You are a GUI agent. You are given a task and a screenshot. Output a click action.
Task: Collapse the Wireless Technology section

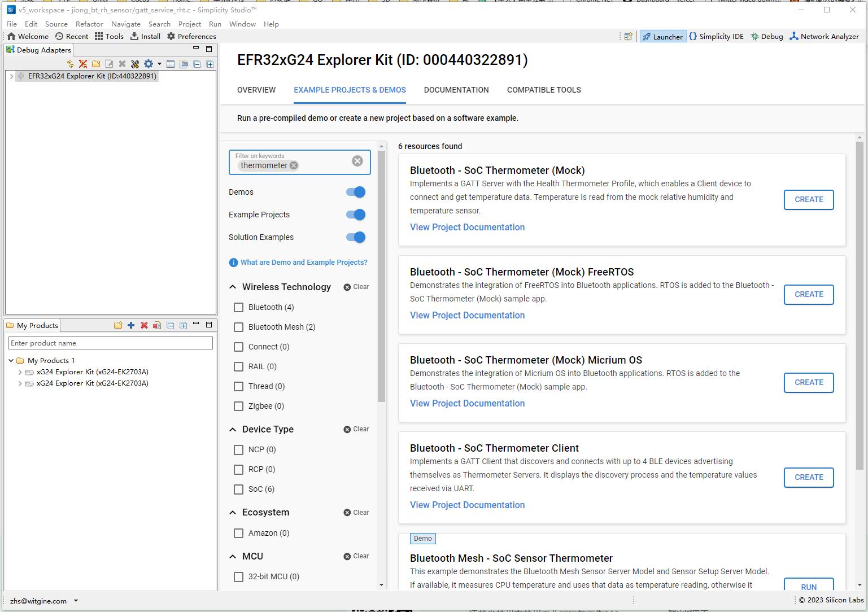point(233,287)
